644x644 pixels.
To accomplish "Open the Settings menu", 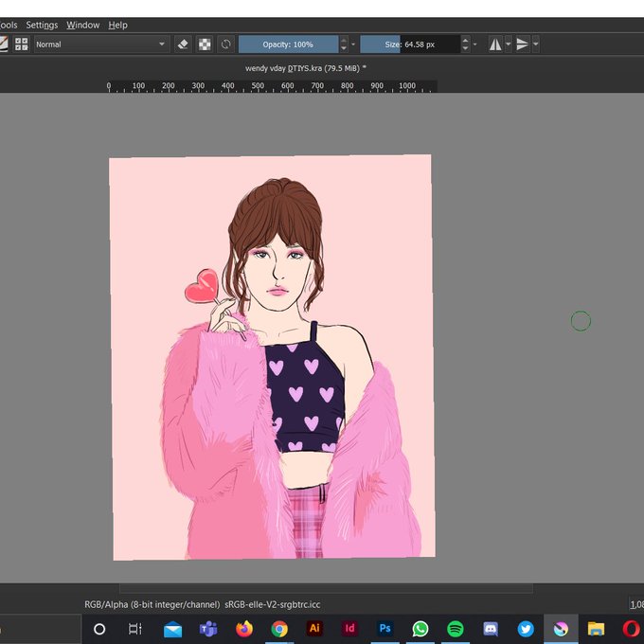I will tap(42, 25).
